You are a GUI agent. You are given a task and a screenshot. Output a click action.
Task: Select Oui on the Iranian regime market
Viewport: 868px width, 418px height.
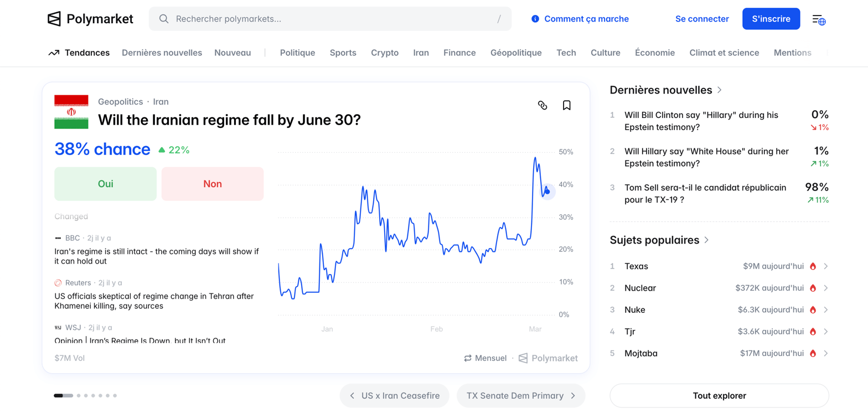(x=105, y=184)
